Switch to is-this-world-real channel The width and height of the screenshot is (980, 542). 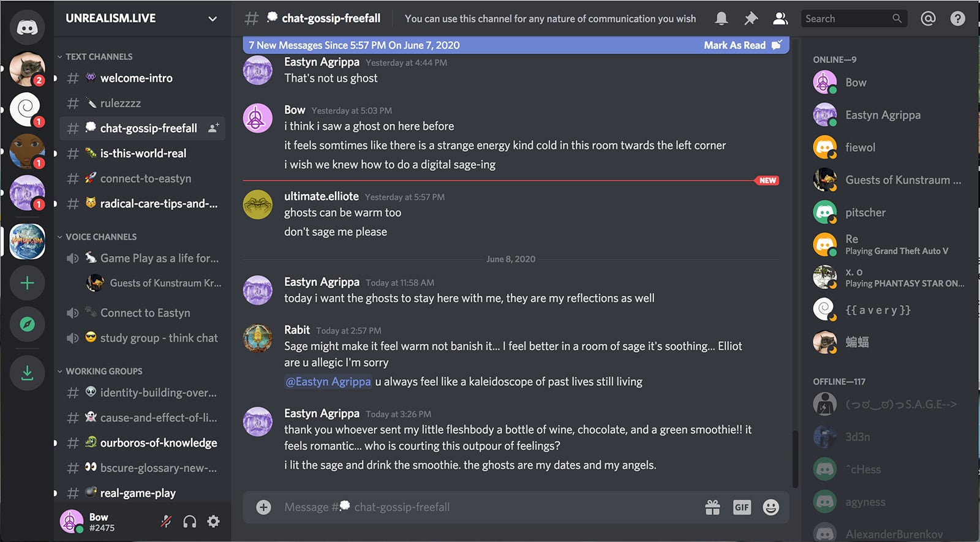(143, 154)
